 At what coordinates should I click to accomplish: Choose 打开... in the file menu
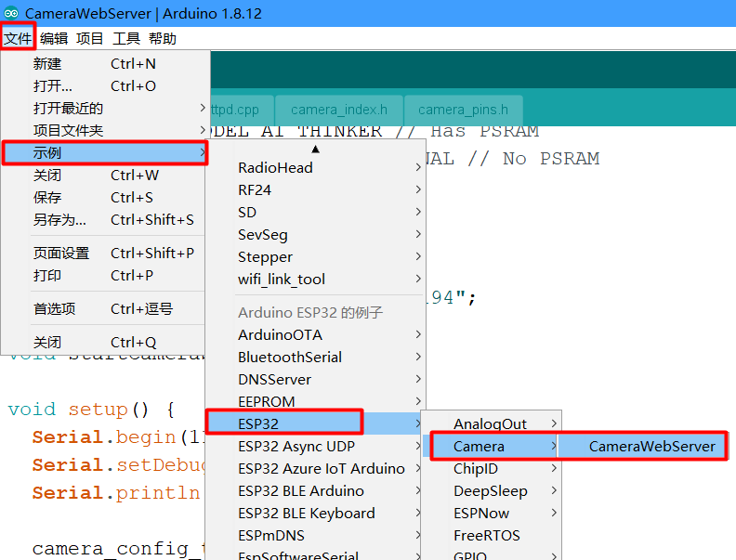103,85
